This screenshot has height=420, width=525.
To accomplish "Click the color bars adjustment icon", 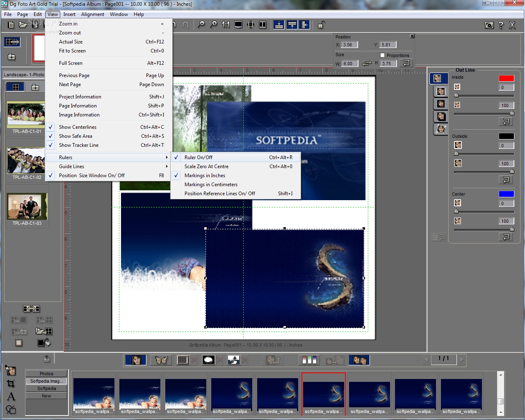I will (309, 360).
